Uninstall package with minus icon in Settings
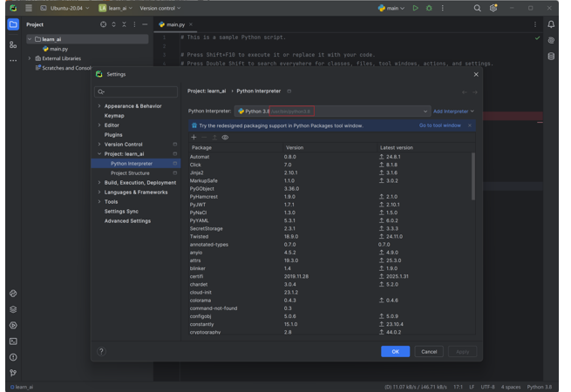Viewport: 571px width, 392px height. click(204, 138)
